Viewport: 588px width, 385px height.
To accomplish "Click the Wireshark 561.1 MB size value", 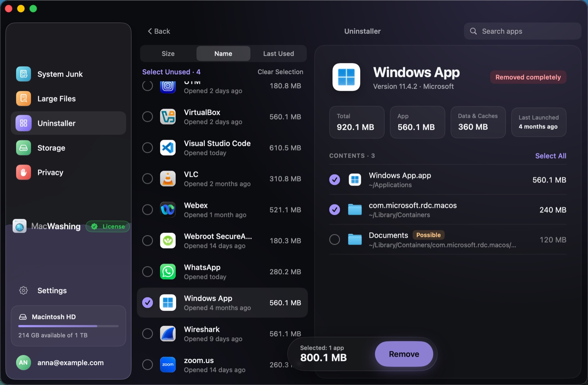I will (x=285, y=334).
